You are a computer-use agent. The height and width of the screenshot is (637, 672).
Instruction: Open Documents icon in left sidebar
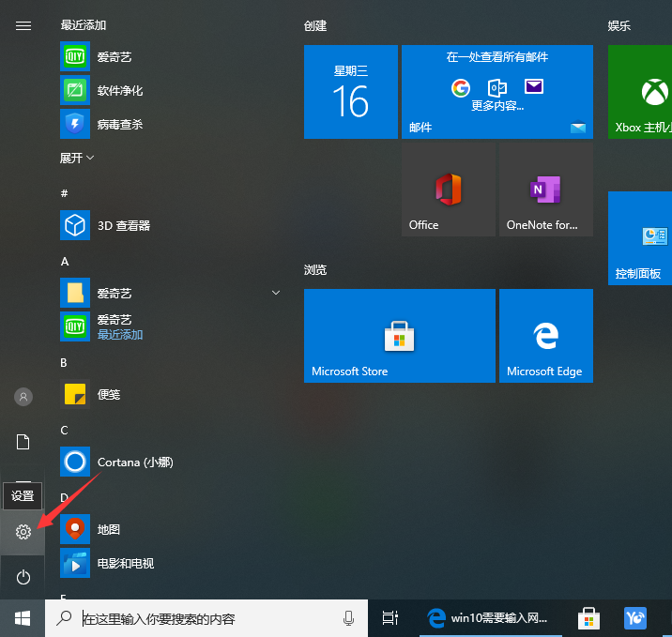[x=23, y=442]
